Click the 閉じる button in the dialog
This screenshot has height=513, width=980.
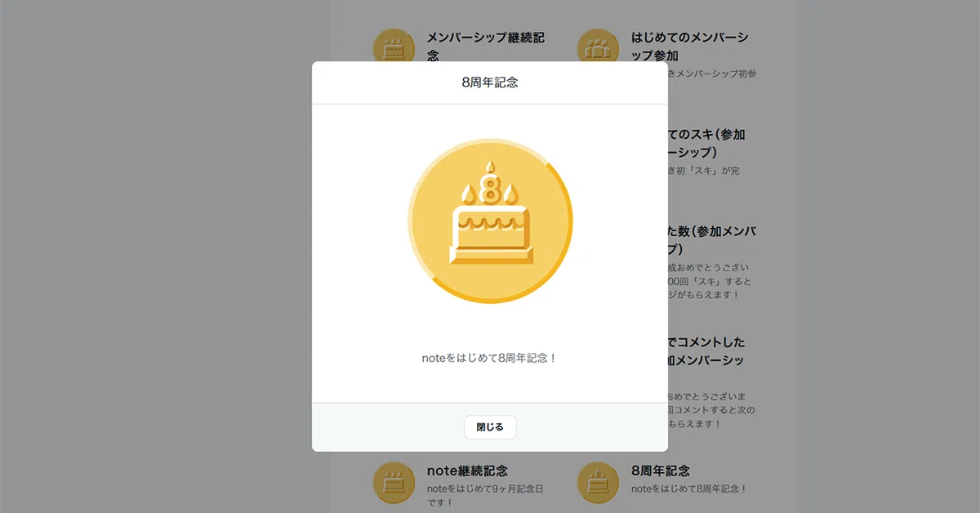click(x=490, y=427)
